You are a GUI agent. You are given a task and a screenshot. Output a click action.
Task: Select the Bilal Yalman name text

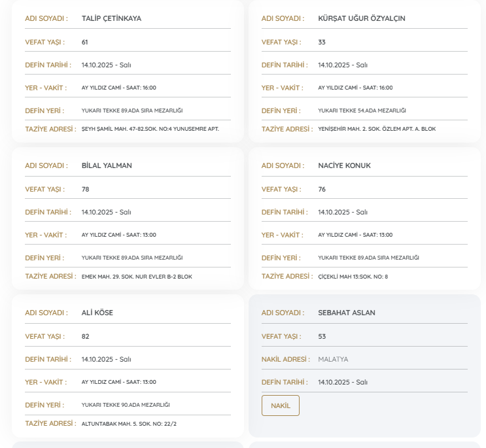[107, 165]
